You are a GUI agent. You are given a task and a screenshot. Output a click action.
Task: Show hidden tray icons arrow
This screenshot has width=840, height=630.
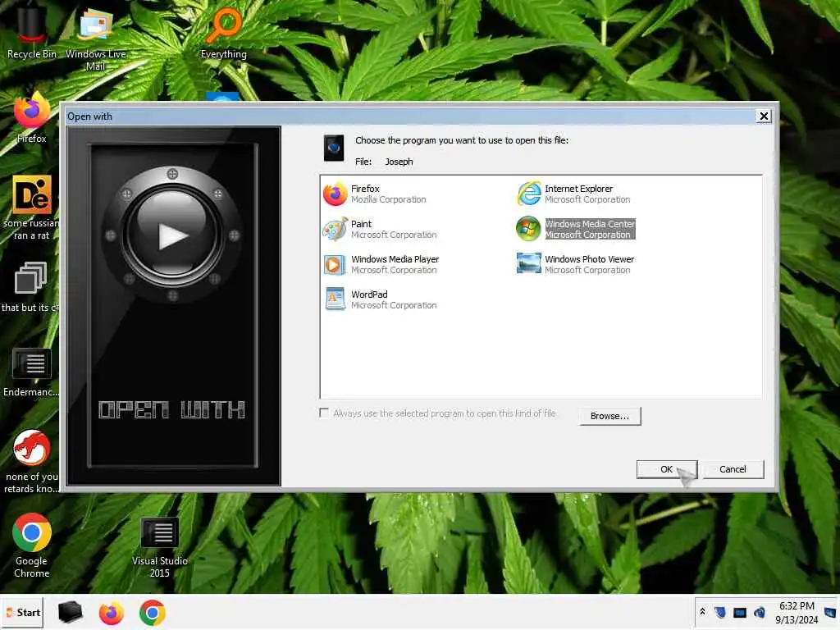[702, 612]
